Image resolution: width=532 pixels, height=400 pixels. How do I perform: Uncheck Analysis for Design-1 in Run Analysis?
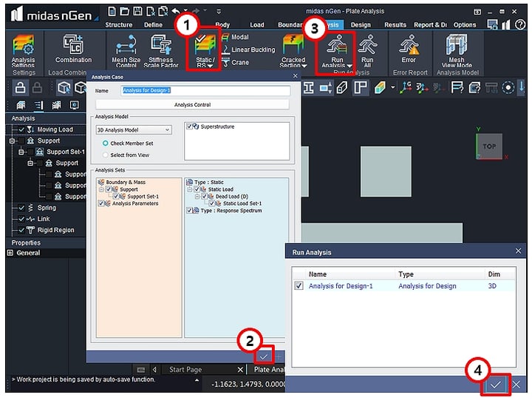click(299, 285)
